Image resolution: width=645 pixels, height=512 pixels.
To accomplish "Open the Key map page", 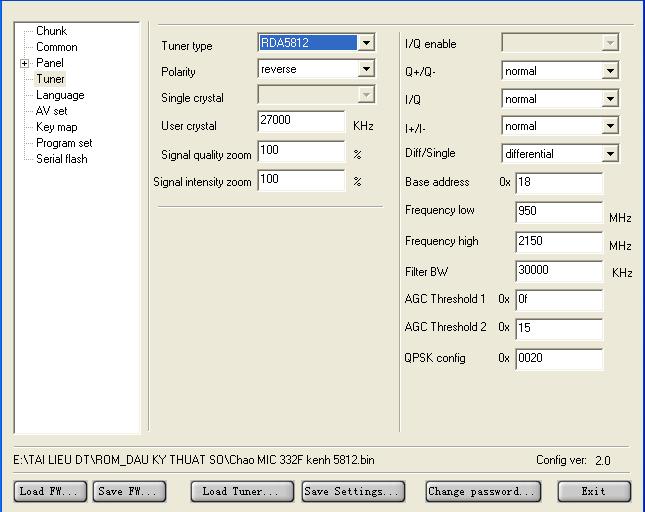I will pyautogui.click(x=57, y=127).
